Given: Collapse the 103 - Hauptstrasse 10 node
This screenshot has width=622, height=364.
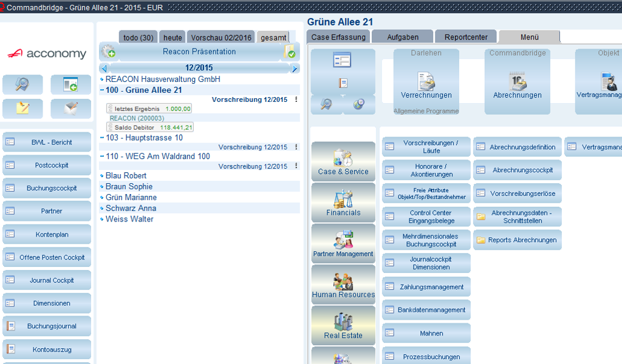Looking at the screenshot, I should coord(102,138).
